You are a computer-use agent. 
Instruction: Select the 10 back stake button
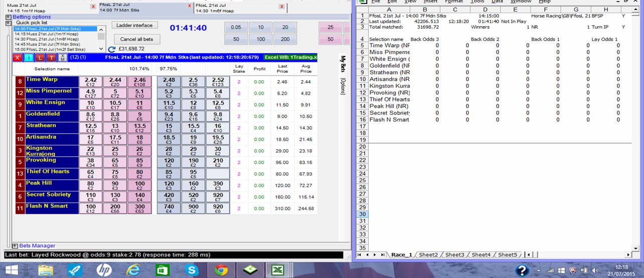(260, 28)
